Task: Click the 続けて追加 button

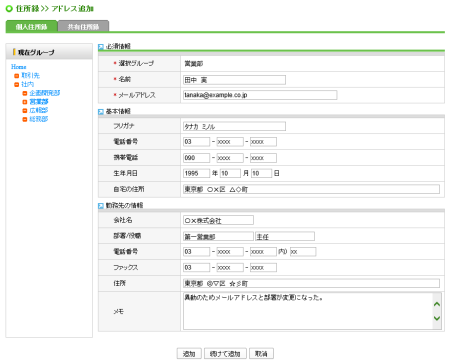Action: 225,354
